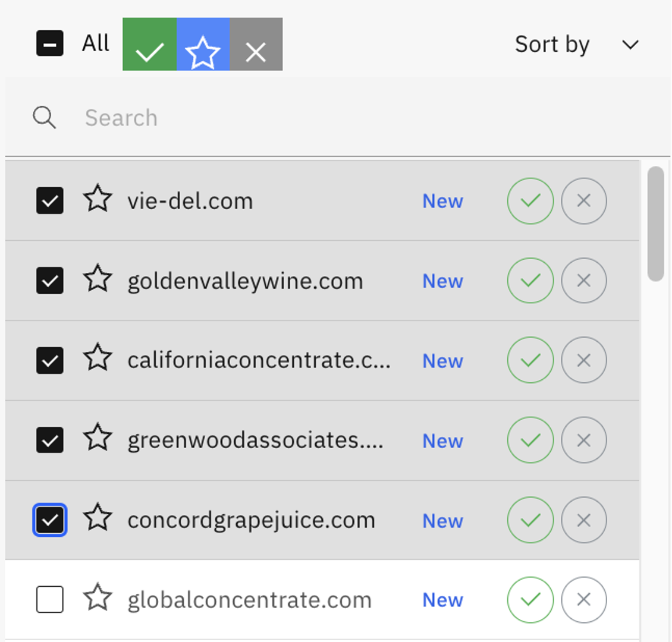Screen dimensions: 672x642
Task: Reject californiaconcentrate domain with X icon
Action: pos(584,360)
